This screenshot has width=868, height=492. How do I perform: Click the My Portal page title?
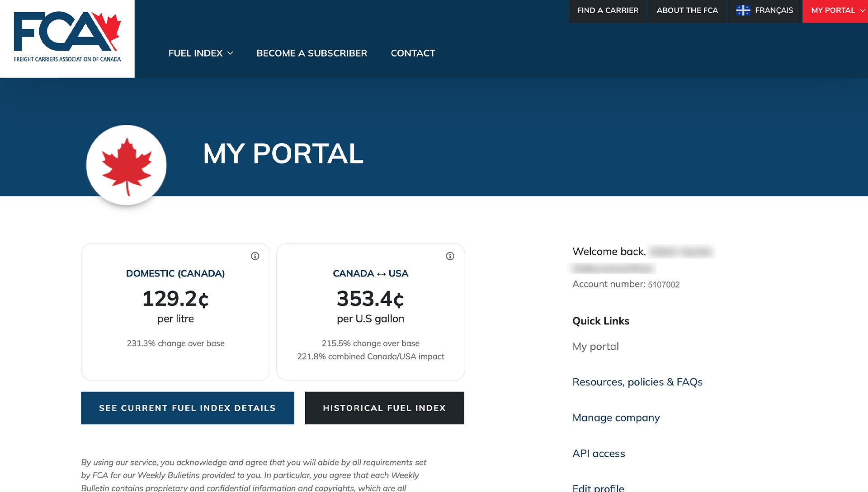pos(283,154)
